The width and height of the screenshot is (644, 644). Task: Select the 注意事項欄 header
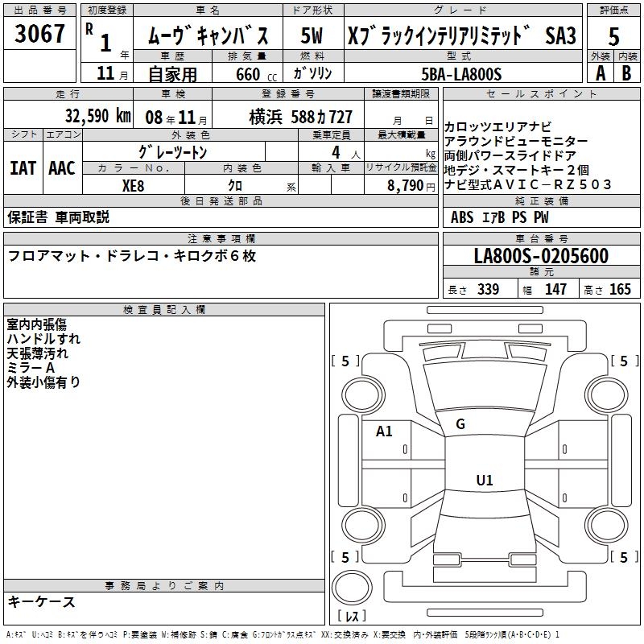coord(221,238)
